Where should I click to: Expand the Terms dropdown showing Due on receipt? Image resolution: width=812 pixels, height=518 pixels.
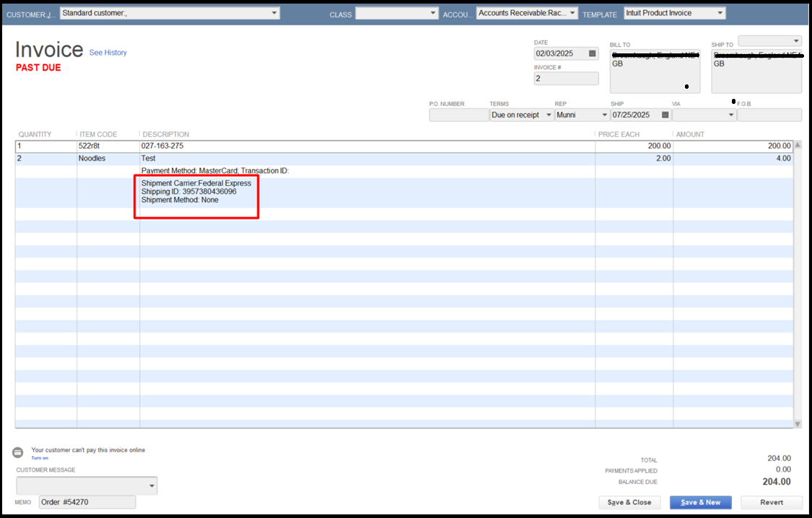click(x=549, y=115)
